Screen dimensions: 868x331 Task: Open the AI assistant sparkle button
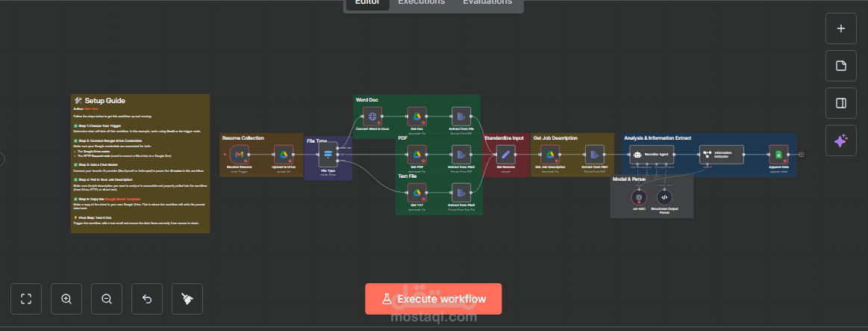(841, 140)
